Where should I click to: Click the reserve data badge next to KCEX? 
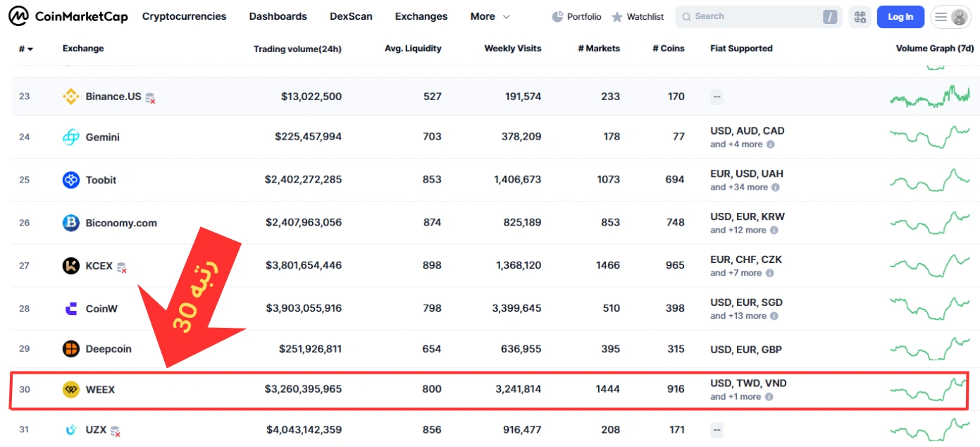122,267
